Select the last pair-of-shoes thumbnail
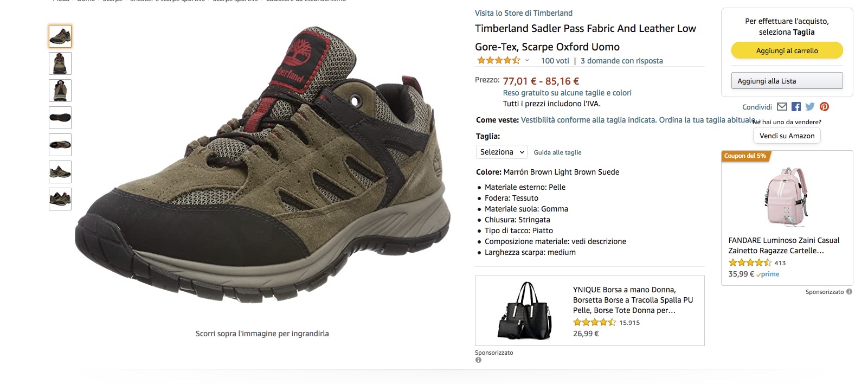This screenshot has width=868, height=384. pos(60,199)
